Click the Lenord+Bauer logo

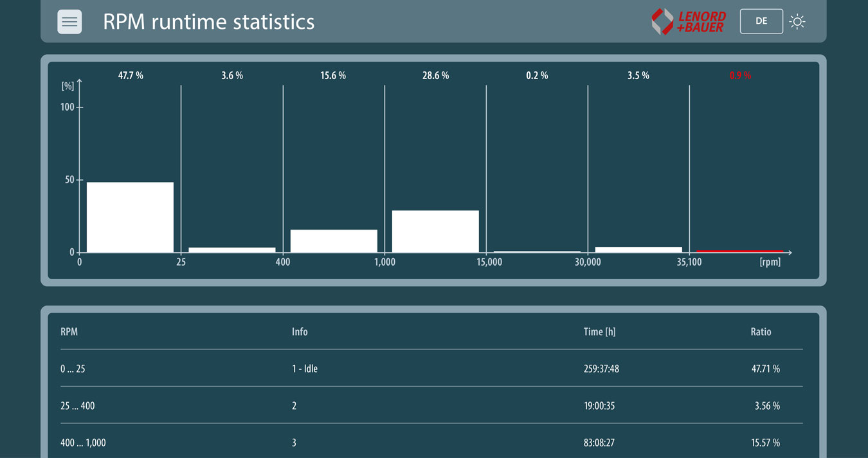coord(689,21)
